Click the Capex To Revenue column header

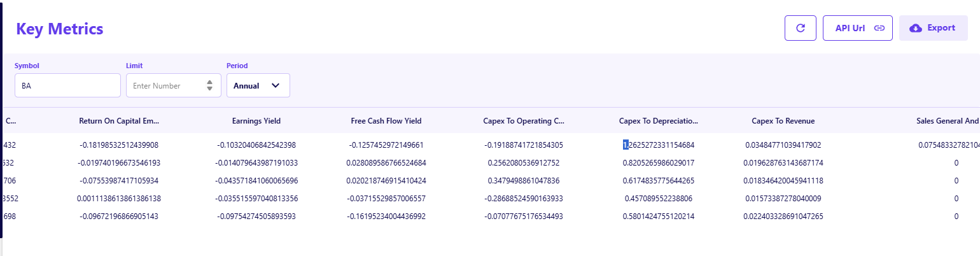pos(783,120)
